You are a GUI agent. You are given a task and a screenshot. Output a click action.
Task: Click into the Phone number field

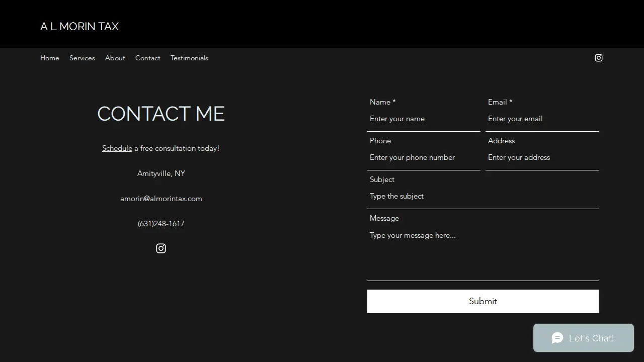(x=424, y=158)
